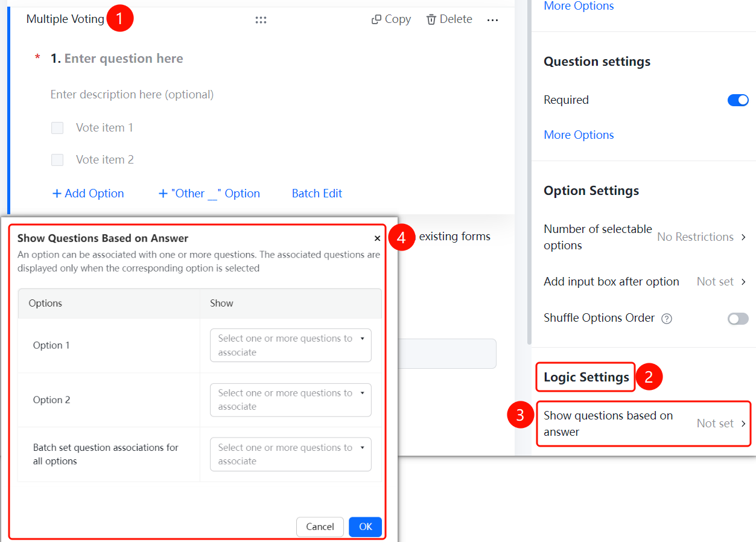Click the Show column header

(x=221, y=303)
